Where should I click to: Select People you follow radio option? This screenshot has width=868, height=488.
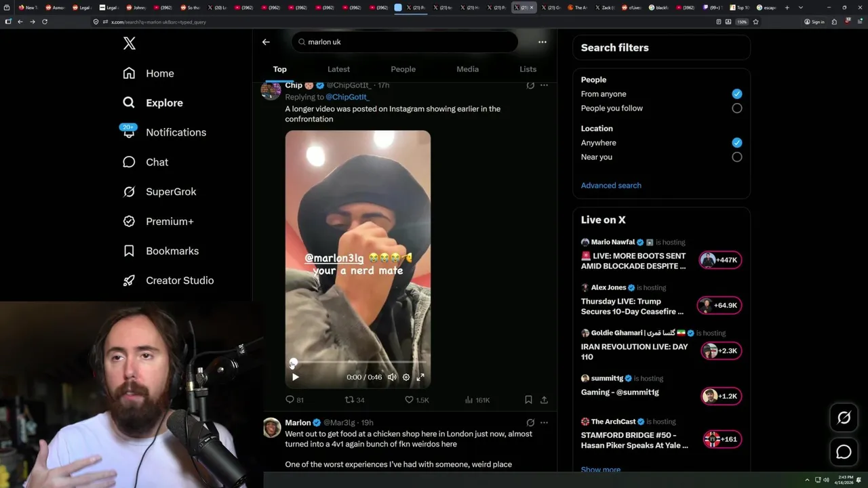737,108
